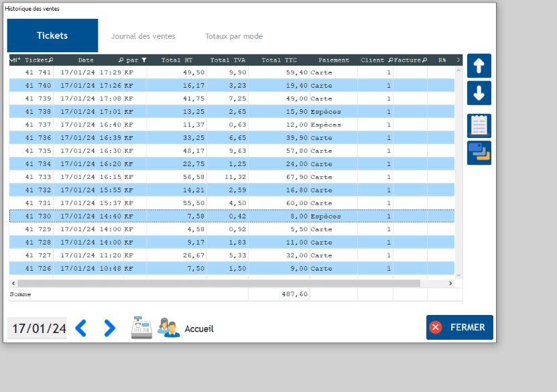This screenshot has height=392, width=557.
Task: Click the payment cards icon button
Action: (x=479, y=153)
